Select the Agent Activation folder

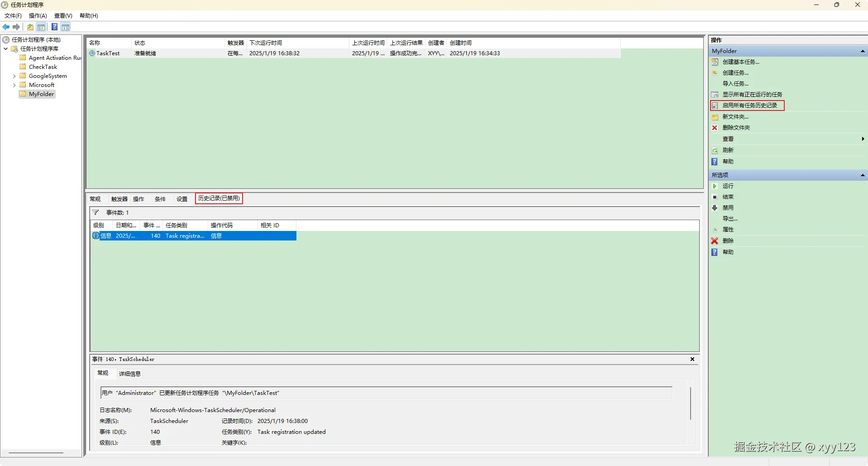(50, 58)
